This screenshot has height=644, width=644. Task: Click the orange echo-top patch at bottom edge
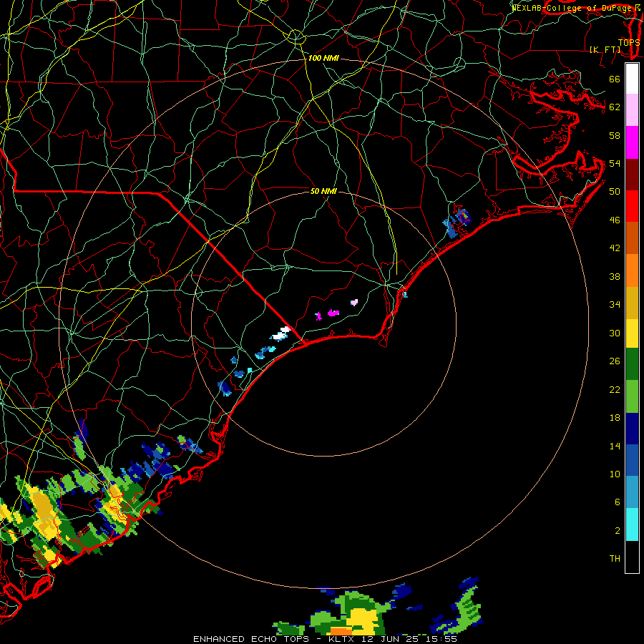(x=341, y=631)
